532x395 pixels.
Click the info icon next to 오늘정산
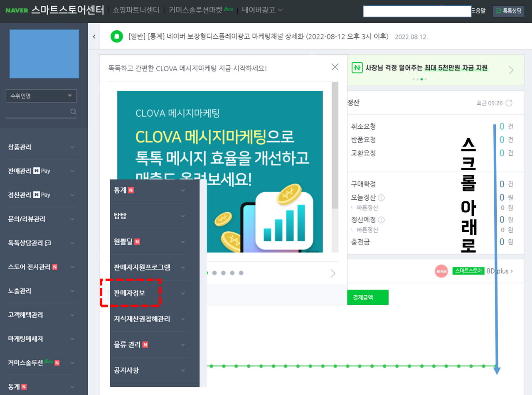coord(382,197)
